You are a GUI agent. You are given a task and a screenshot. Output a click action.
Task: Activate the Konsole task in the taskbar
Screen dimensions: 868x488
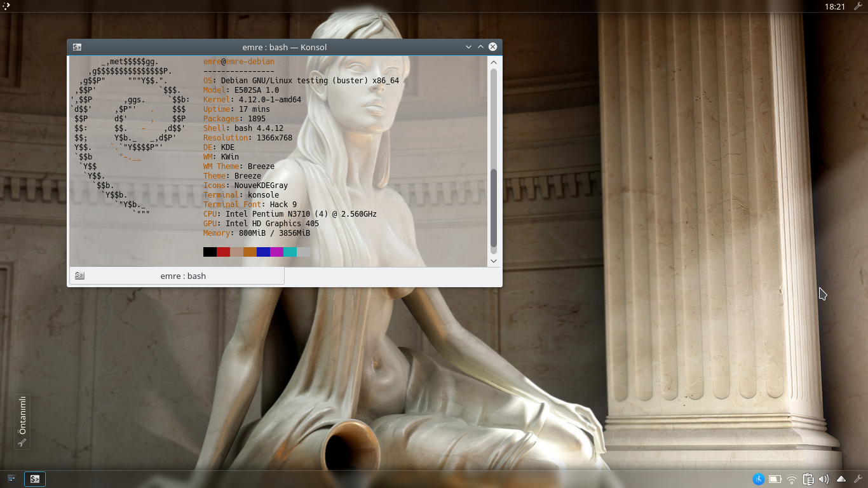click(35, 479)
